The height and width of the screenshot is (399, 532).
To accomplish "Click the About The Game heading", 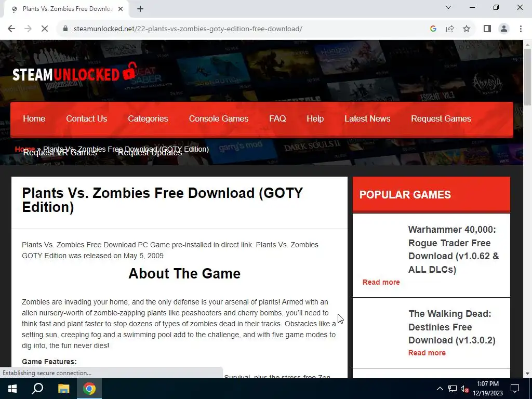I will [x=184, y=273].
